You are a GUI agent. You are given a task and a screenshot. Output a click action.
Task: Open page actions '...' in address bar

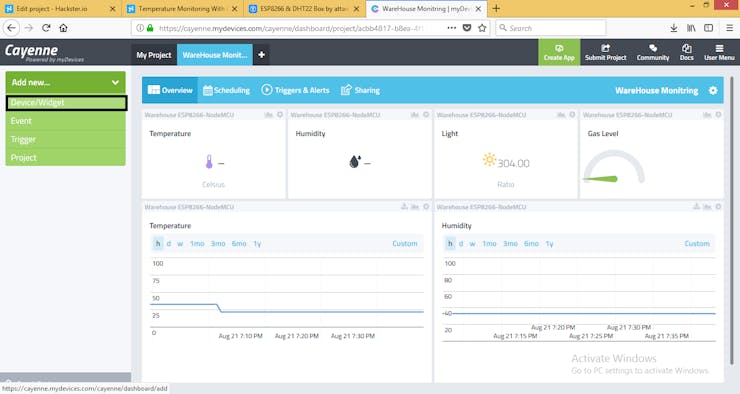pyautogui.click(x=452, y=28)
